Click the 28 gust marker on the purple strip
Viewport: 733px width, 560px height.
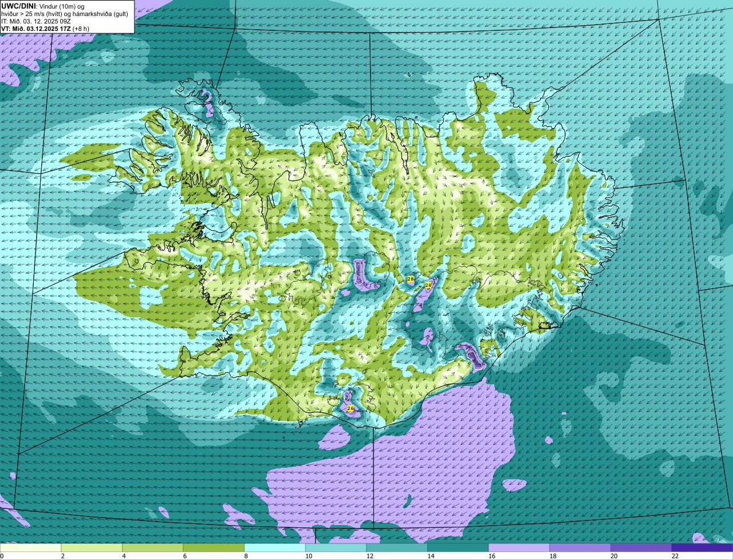tap(428, 285)
